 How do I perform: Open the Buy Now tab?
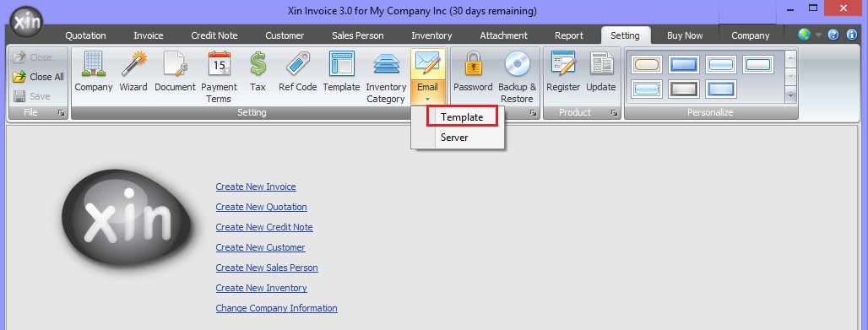pos(685,35)
